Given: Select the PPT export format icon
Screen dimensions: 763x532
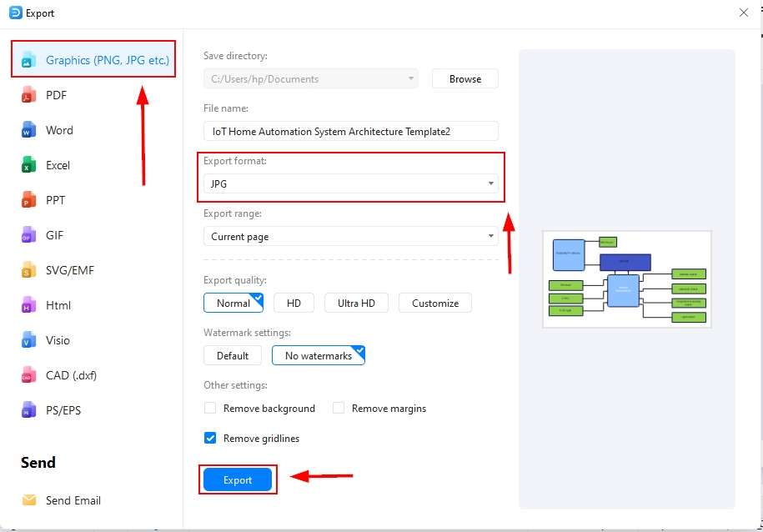Looking at the screenshot, I should point(54,200).
